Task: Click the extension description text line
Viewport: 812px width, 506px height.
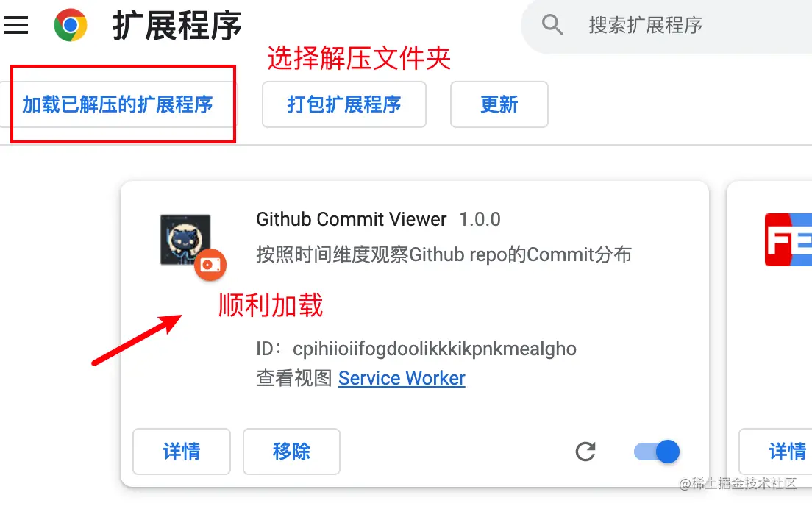Action: [x=444, y=254]
